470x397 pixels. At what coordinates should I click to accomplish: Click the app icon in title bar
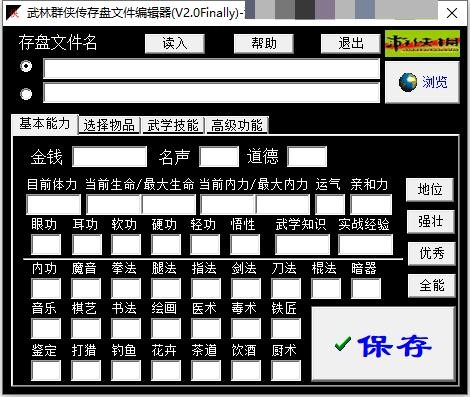pos(14,13)
